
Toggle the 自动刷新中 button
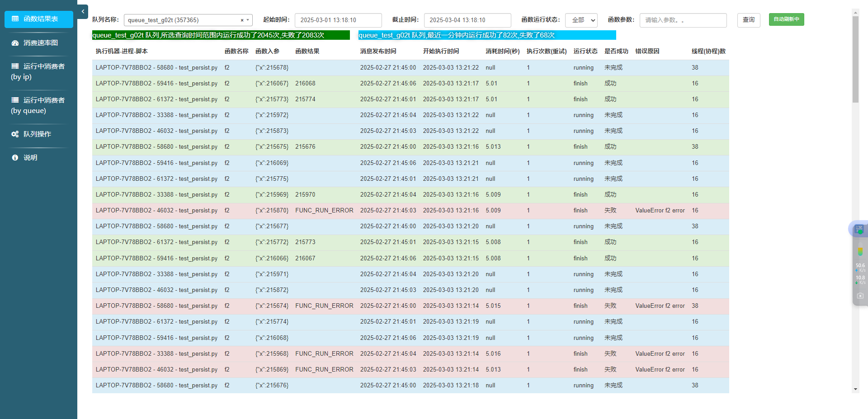[786, 19]
